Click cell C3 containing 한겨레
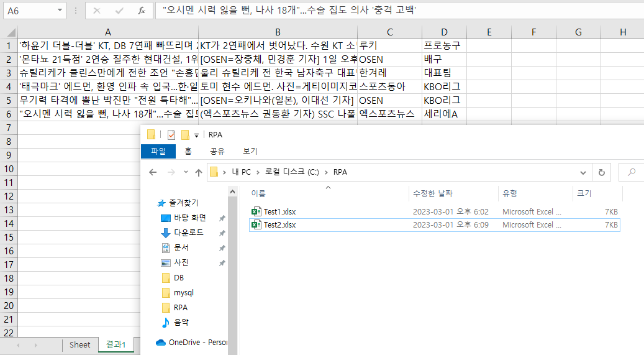 pyautogui.click(x=390, y=73)
